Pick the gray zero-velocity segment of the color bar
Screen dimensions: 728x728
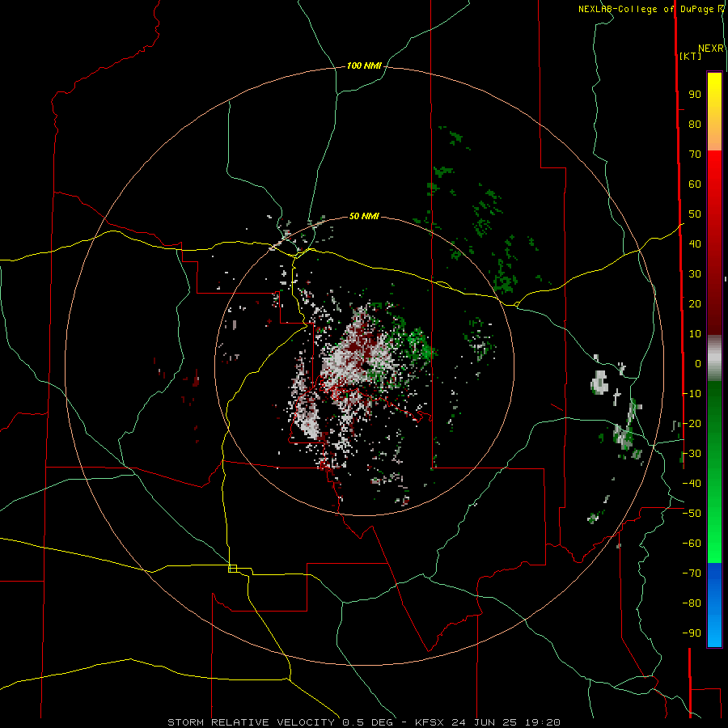(714, 358)
